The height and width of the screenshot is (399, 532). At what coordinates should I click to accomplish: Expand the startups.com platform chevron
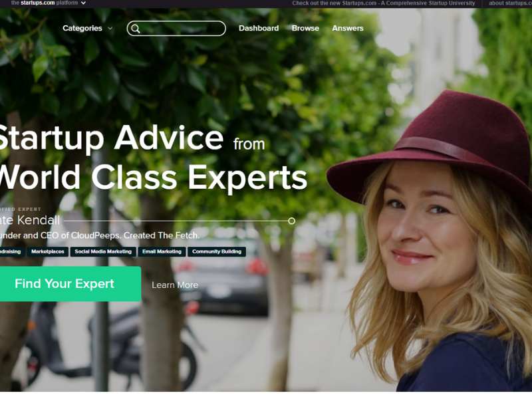[83, 3]
